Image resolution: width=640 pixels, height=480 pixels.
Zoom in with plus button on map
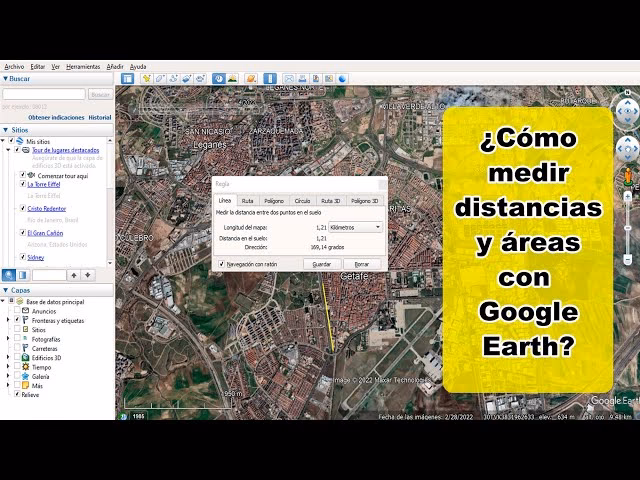[628, 198]
